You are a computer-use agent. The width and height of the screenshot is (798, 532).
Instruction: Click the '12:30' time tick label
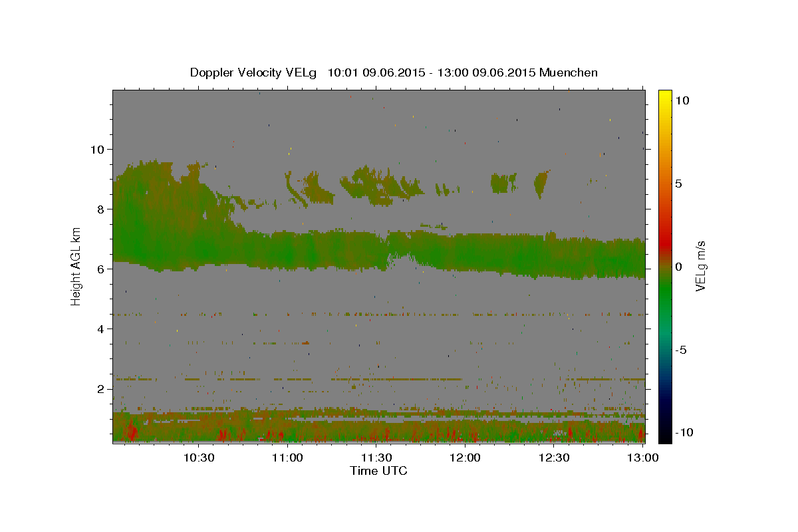[x=553, y=458]
